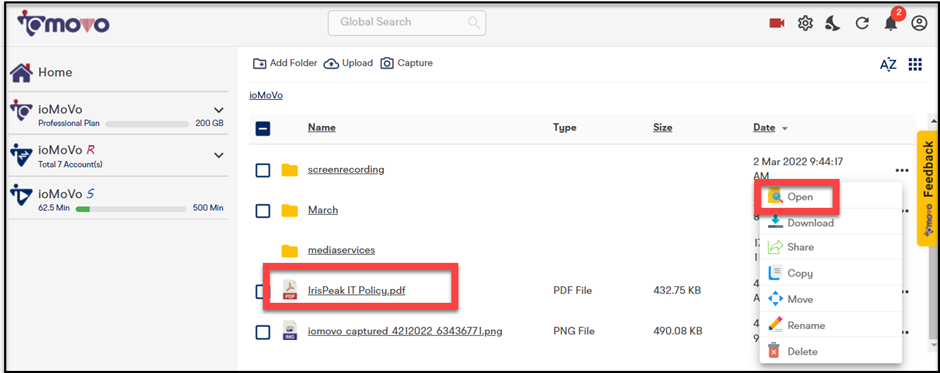Click the PNG image file icon
The height and width of the screenshot is (373, 940).
tap(290, 331)
